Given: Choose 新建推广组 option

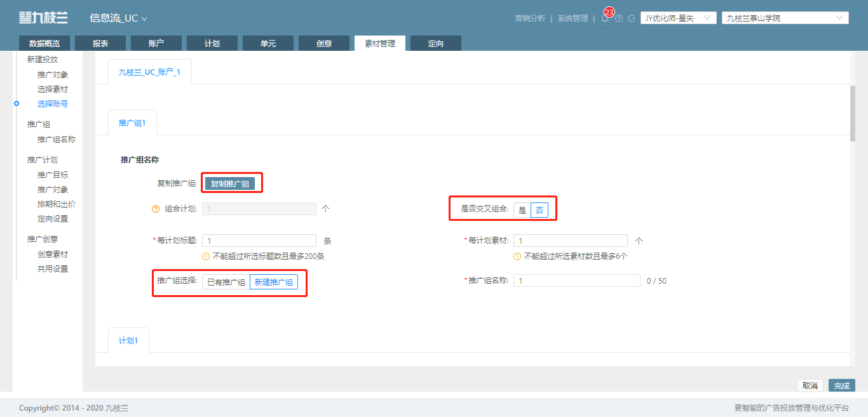Looking at the screenshot, I should [274, 282].
